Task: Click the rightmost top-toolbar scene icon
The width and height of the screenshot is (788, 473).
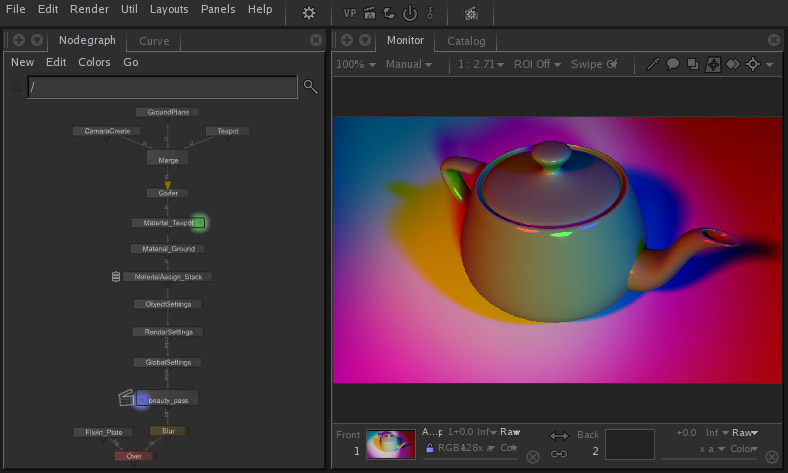Action: (x=471, y=14)
